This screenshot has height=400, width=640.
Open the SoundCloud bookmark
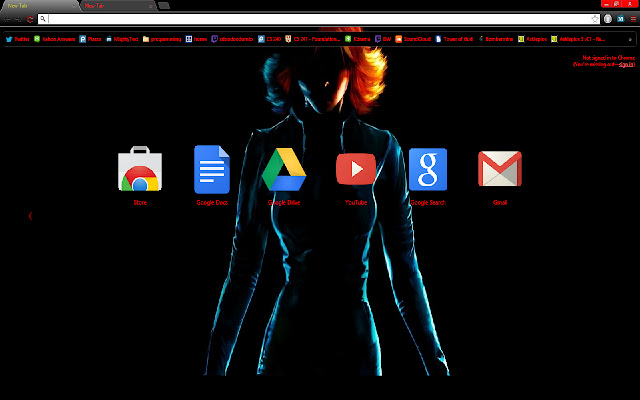pos(413,39)
